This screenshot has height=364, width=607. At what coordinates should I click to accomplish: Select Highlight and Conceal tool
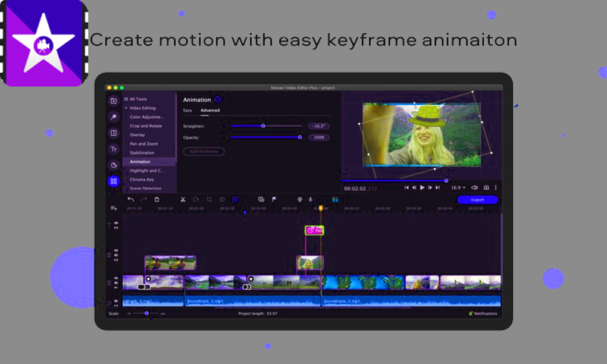tap(147, 171)
